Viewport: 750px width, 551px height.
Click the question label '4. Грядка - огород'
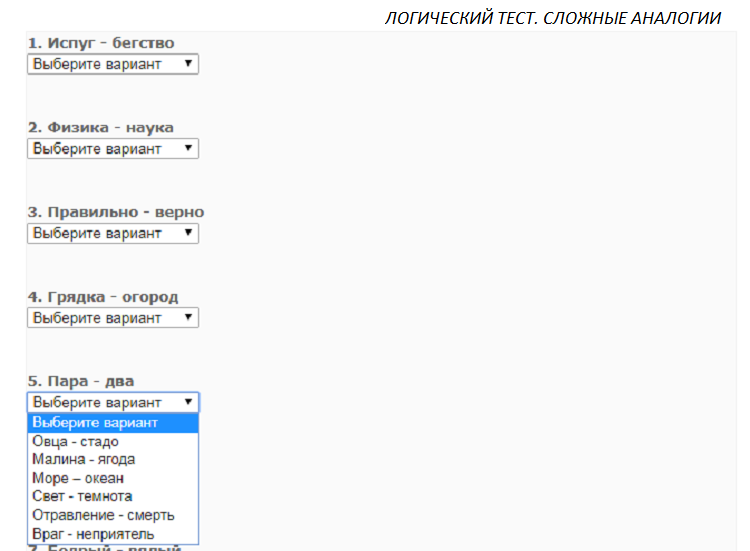[x=102, y=297]
